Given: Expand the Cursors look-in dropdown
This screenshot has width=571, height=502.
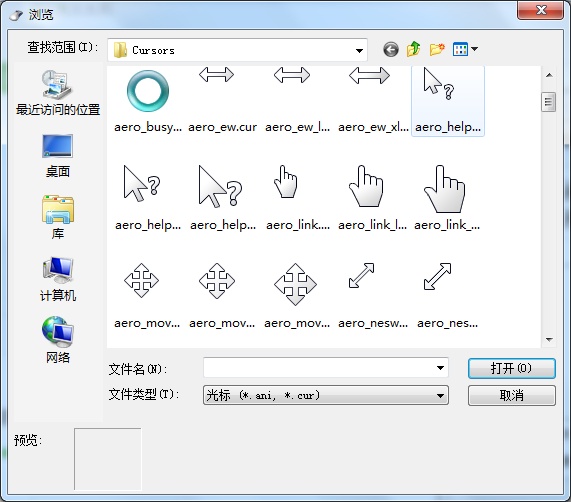Looking at the screenshot, I should [359, 50].
